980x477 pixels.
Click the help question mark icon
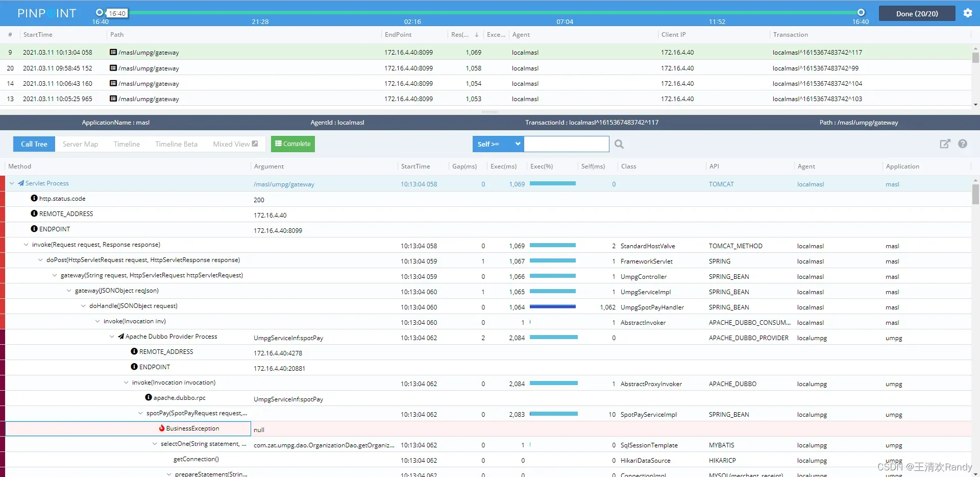pos(963,144)
